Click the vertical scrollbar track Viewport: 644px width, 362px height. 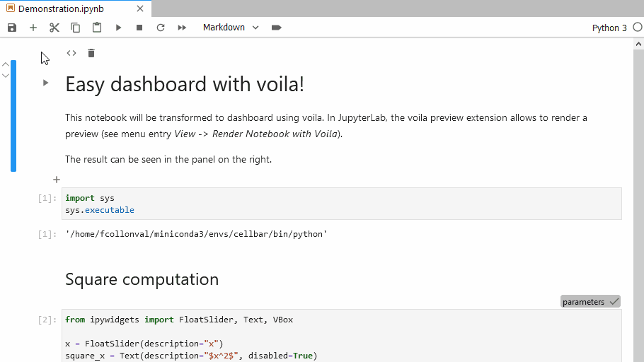[638, 205]
